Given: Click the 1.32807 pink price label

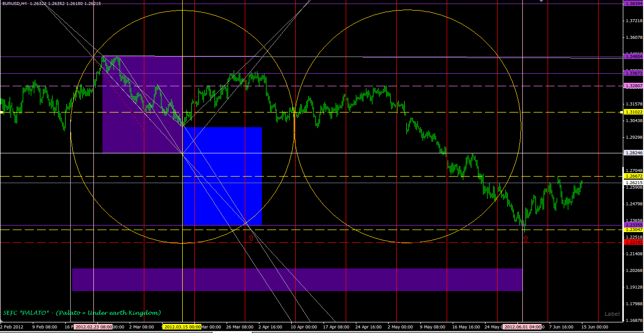Looking at the screenshot, I should pyautogui.click(x=633, y=86).
